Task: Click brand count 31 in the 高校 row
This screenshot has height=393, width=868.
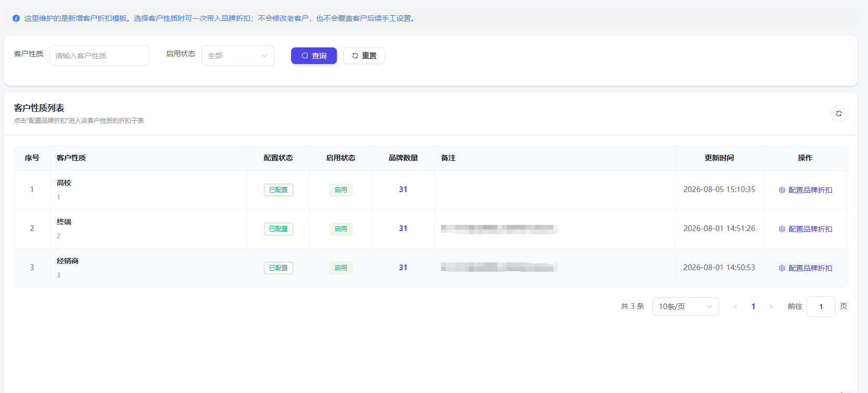Action: [x=403, y=189]
